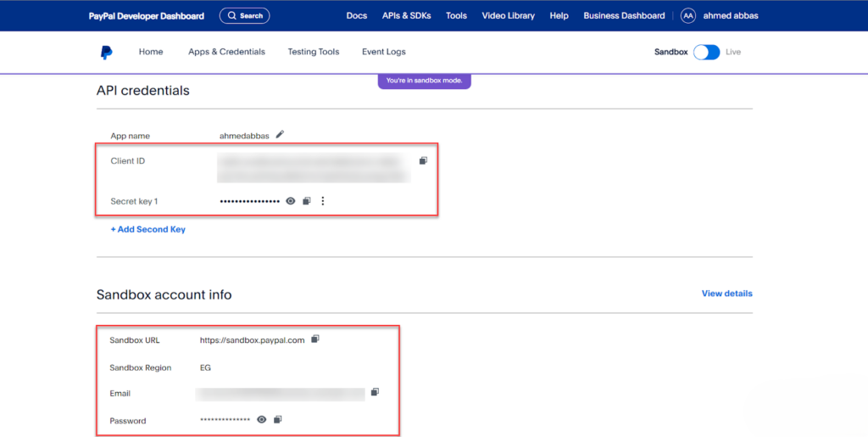This screenshot has width=868, height=437.
Task: Go to the Home tab
Action: tap(151, 52)
